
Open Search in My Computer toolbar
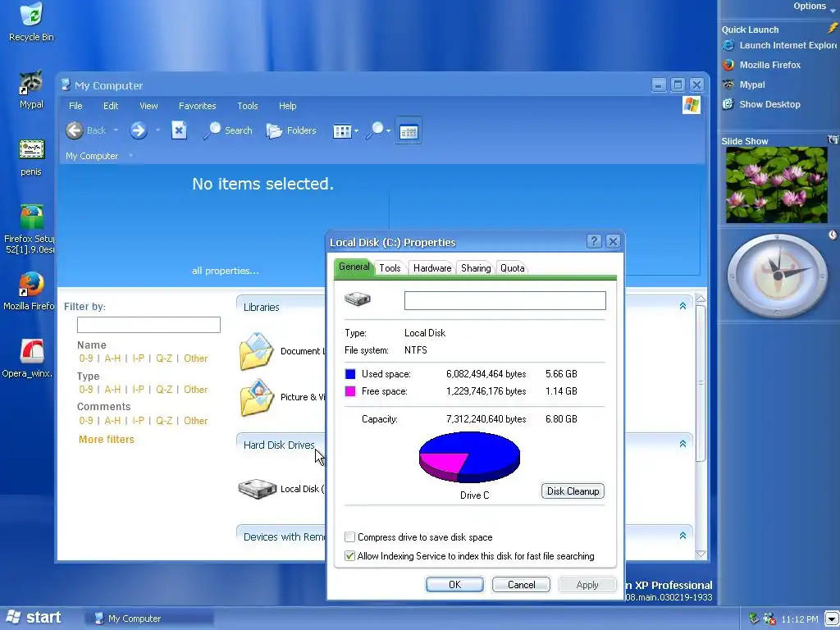pos(228,130)
